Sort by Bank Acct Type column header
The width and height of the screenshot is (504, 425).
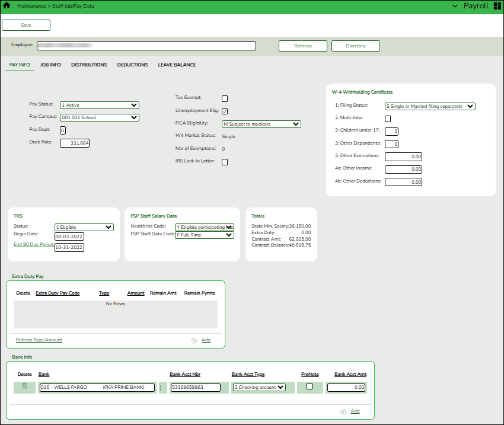point(248,374)
